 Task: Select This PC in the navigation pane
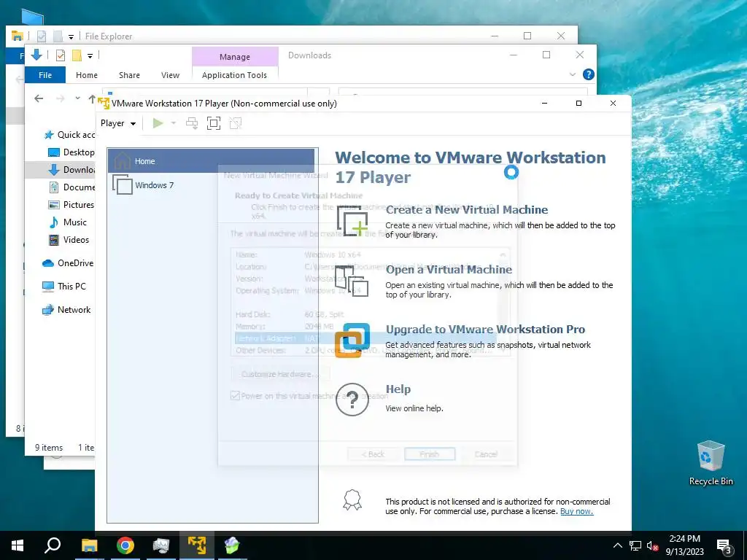pyautogui.click(x=64, y=286)
